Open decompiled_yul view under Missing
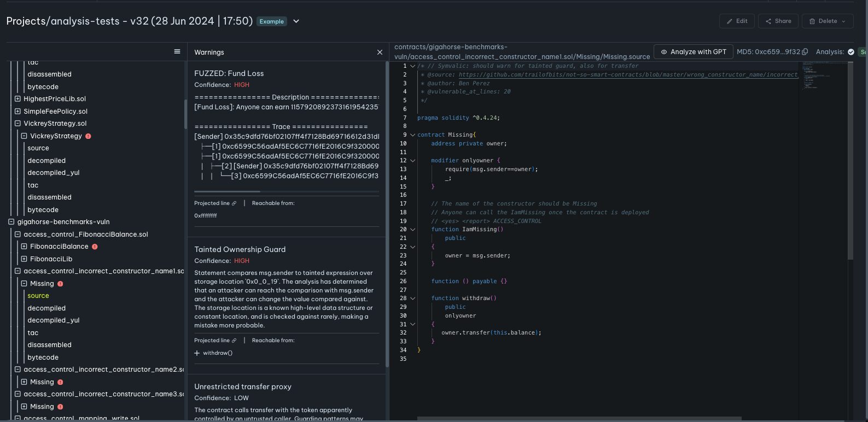This screenshot has width=868, height=422. pos(54,320)
